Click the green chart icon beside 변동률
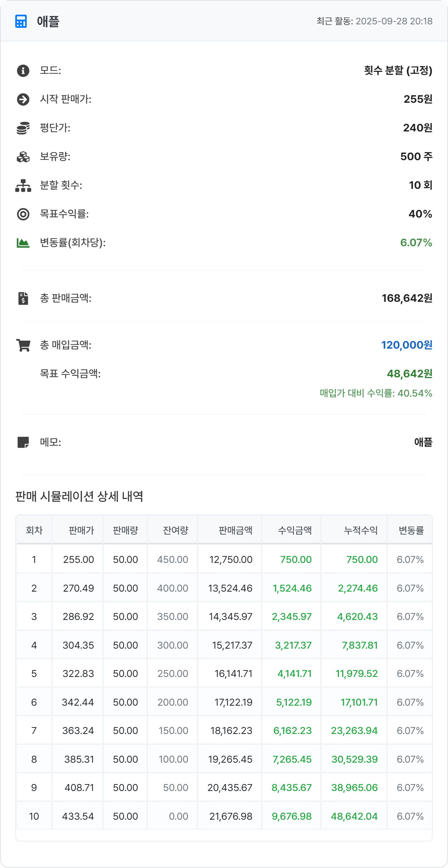Viewport: 448px width, 868px height. [x=23, y=243]
